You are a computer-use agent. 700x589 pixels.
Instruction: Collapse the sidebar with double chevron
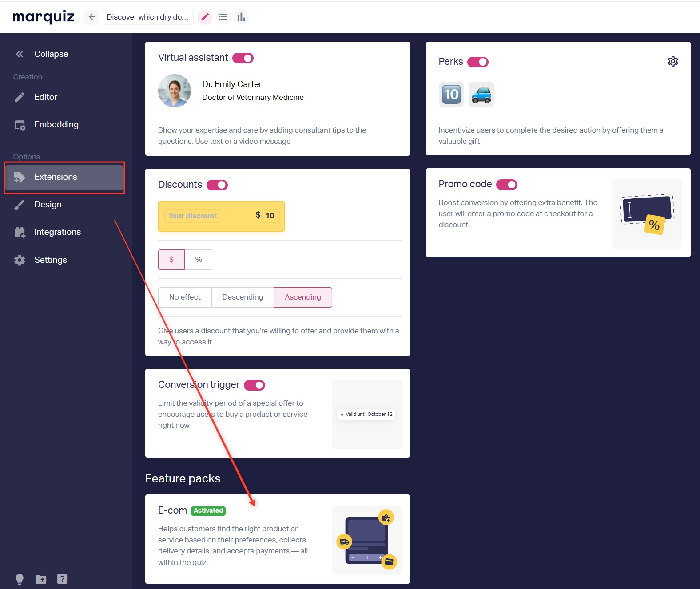click(x=20, y=54)
